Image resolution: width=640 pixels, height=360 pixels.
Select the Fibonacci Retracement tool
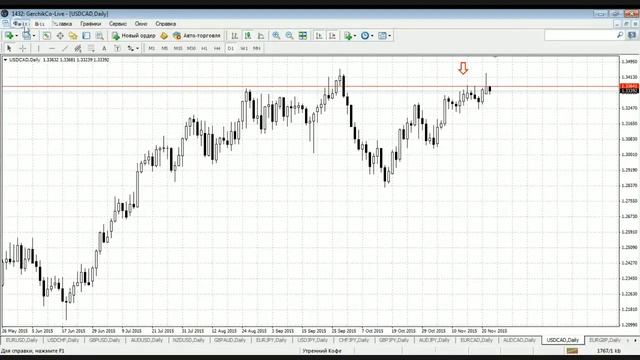click(91, 48)
